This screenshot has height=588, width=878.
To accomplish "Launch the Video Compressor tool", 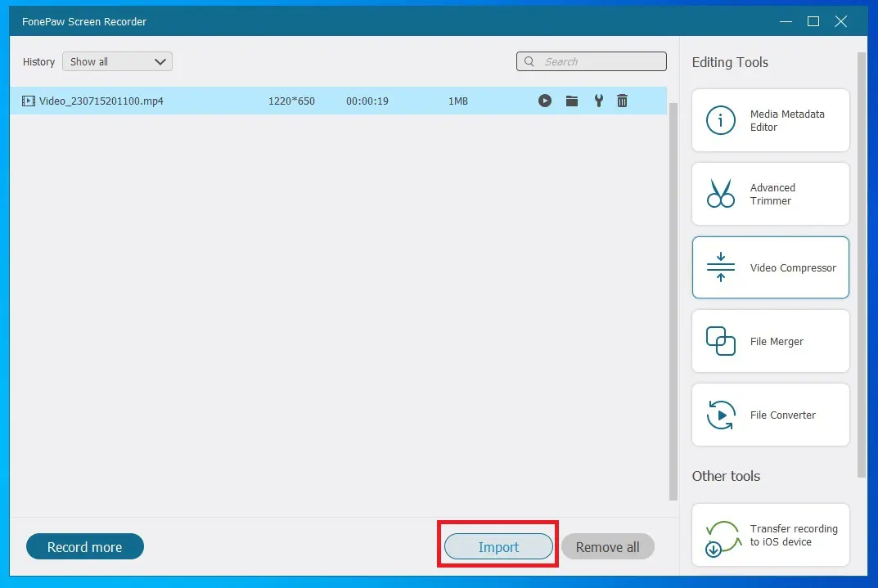I will 771,267.
